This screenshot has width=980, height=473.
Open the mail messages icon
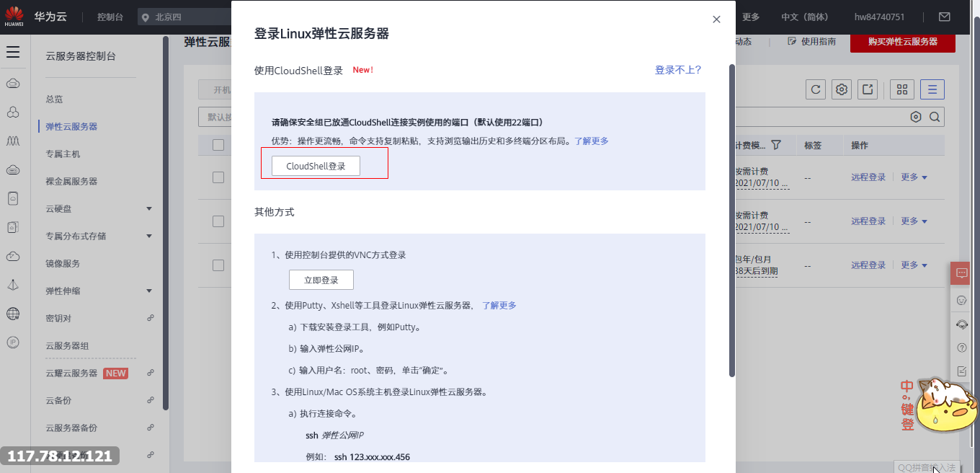pos(944,17)
